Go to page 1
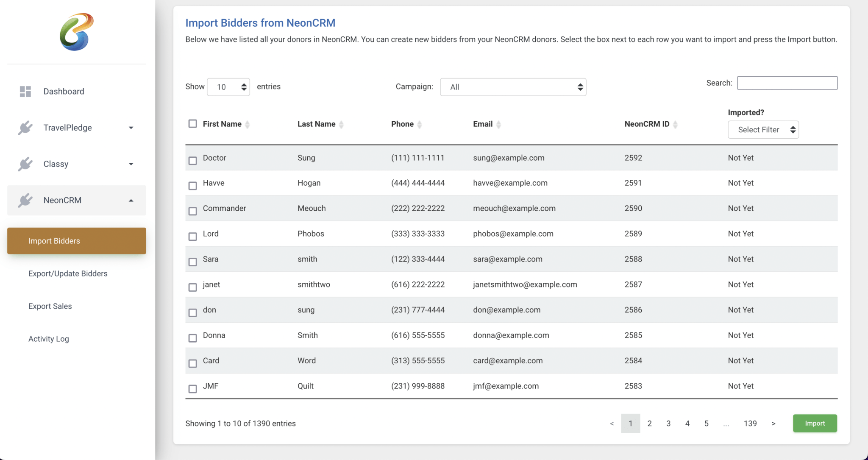868x460 pixels. pyautogui.click(x=631, y=424)
